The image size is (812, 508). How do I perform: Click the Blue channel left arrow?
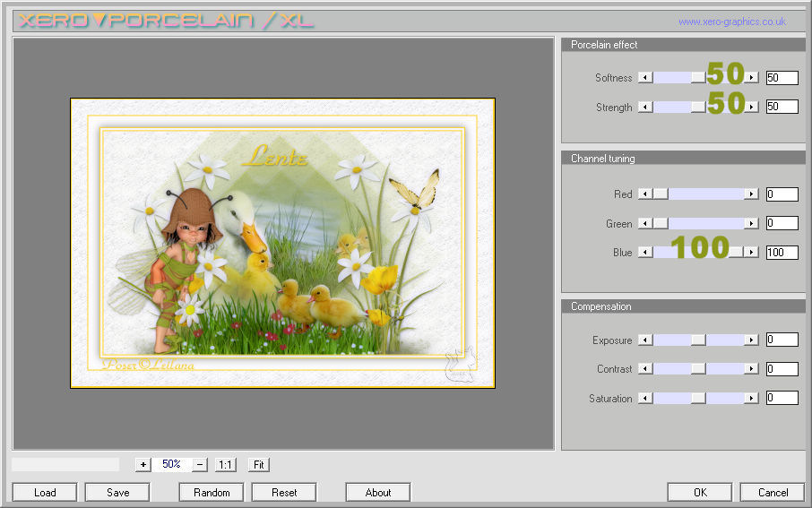click(645, 252)
